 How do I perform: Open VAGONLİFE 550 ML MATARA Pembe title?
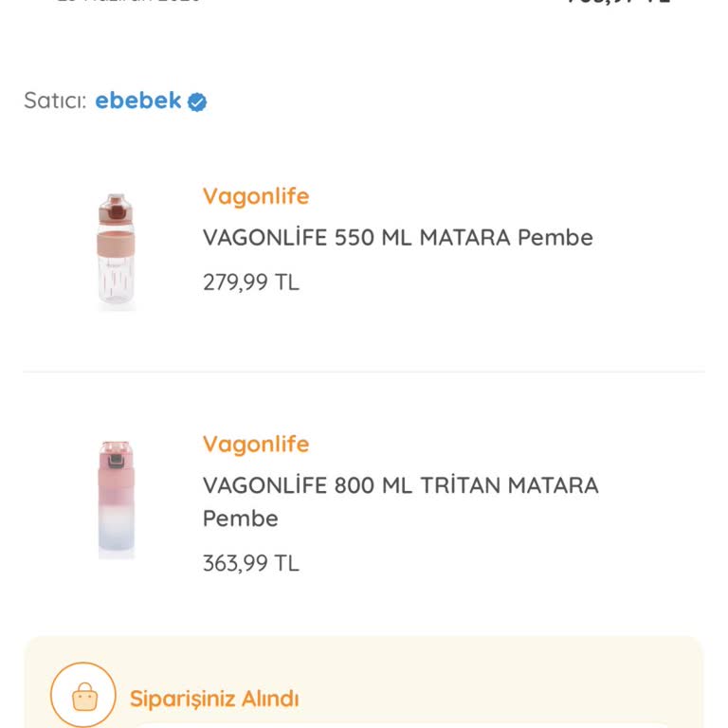398,237
